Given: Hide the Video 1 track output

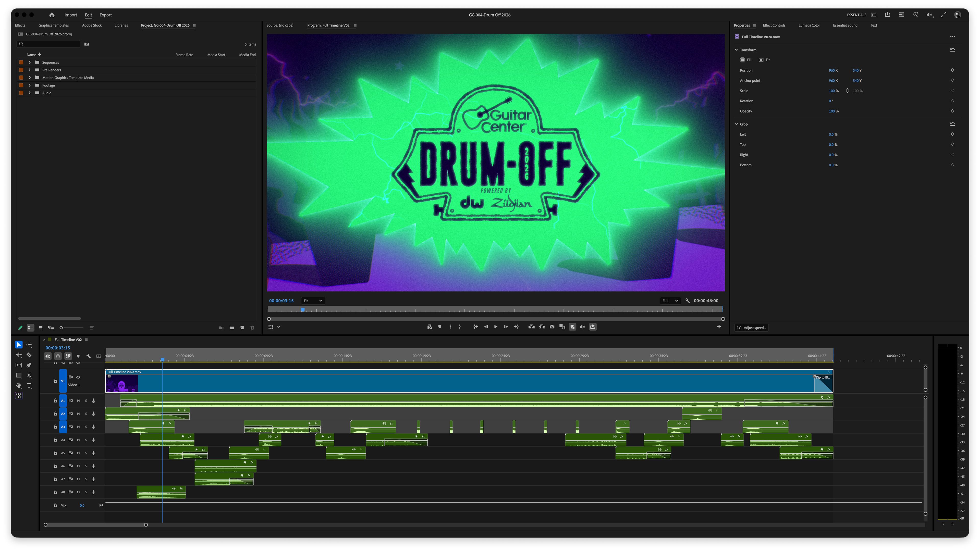Looking at the screenshot, I should point(78,377).
